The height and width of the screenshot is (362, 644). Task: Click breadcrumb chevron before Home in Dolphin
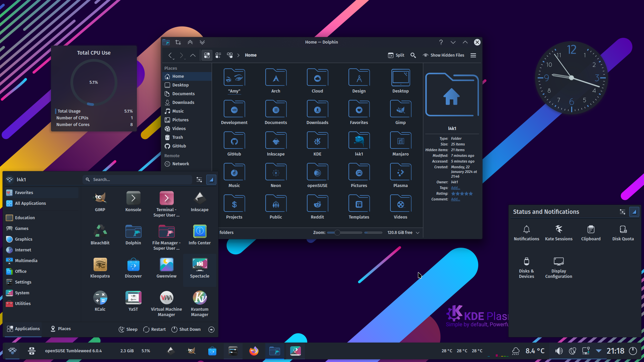click(x=238, y=55)
